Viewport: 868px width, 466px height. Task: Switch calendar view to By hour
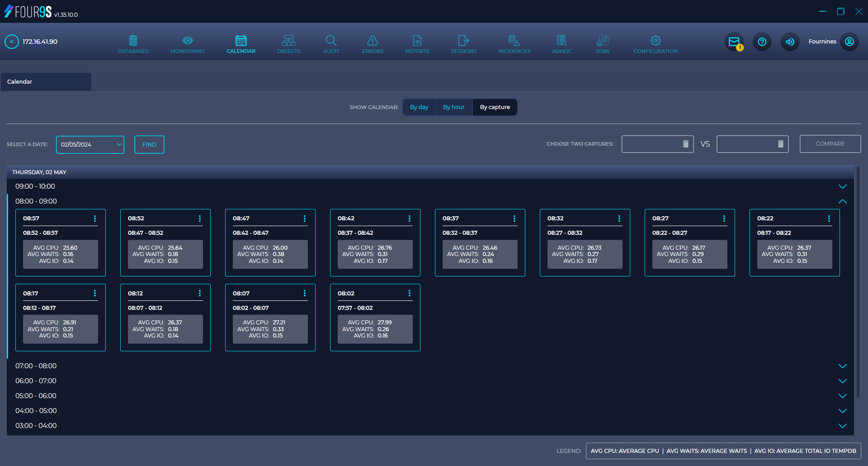click(x=453, y=107)
